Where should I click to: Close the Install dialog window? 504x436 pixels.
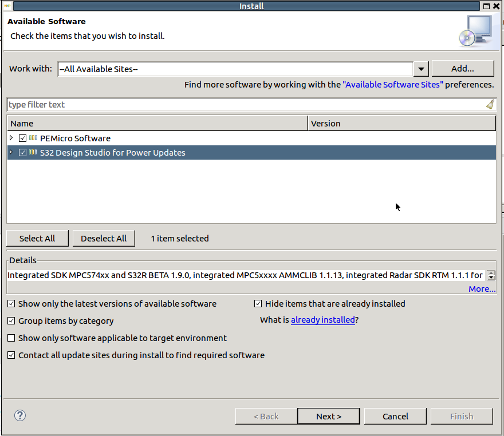(x=497, y=6)
